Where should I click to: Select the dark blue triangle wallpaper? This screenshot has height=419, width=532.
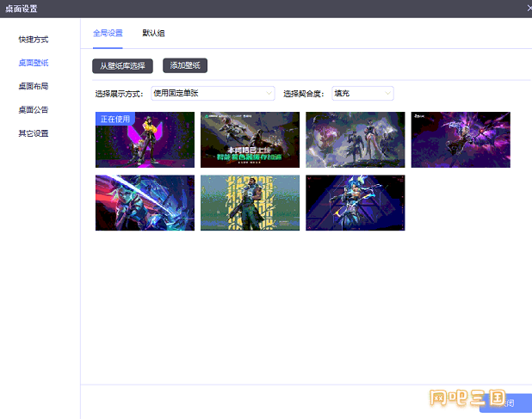pyautogui.click(x=356, y=203)
